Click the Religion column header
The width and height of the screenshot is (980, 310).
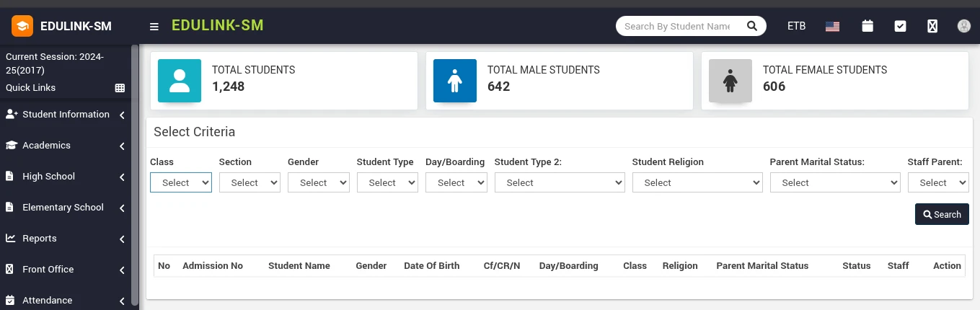point(680,266)
